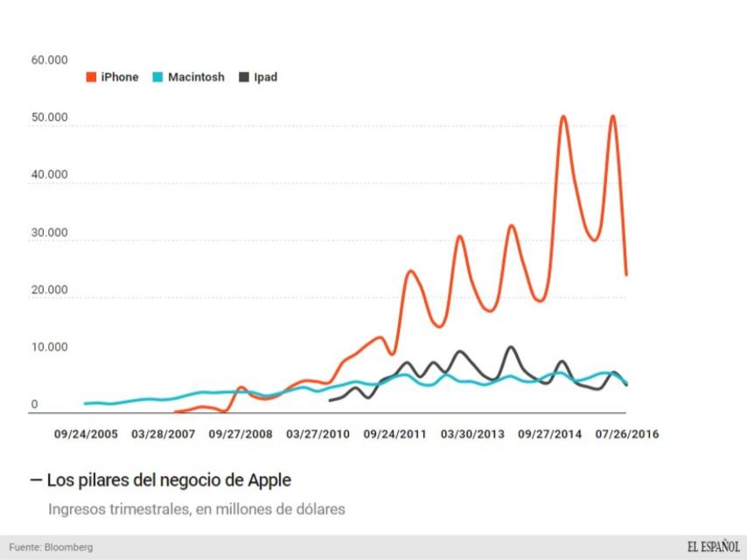The width and height of the screenshot is (747, 560).
Task: Pick the 09/27/2008 x-axis date label
Action: tap(240, 433)
